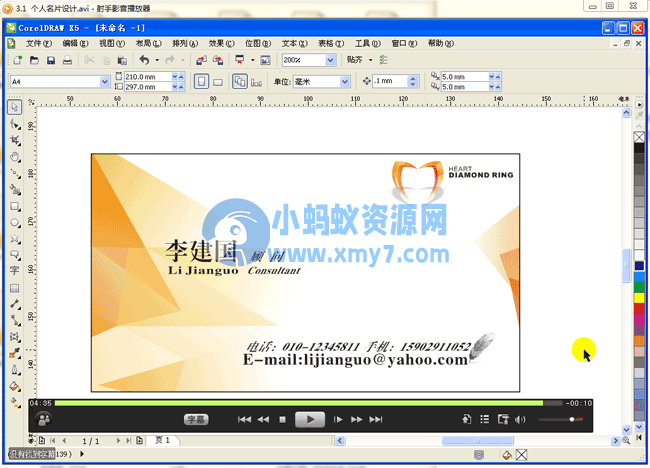
Task: Click the Paste icon
Action: pyautogui.click(x=122, y=60)
